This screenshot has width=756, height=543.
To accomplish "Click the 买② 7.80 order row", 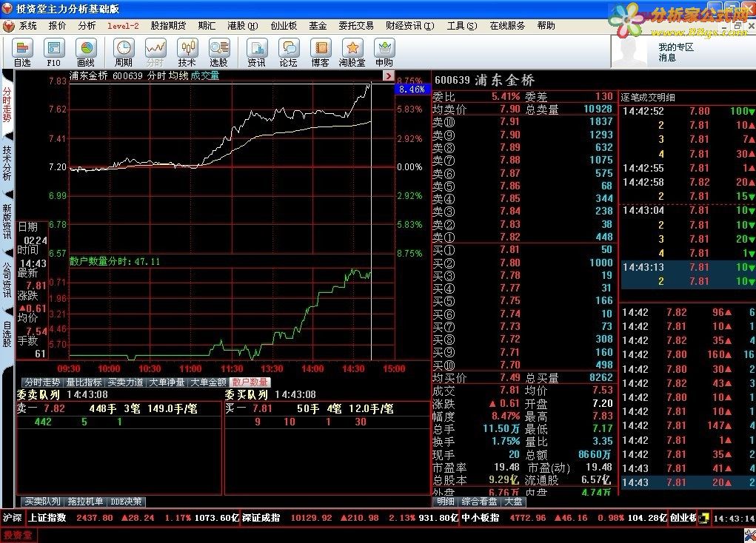I will (523, 263).
